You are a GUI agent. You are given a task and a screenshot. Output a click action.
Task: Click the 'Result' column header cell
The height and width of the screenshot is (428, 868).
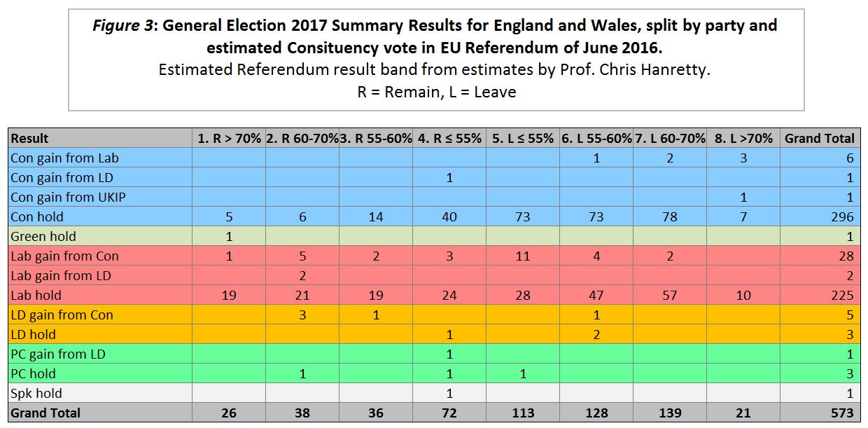(29, 138)
